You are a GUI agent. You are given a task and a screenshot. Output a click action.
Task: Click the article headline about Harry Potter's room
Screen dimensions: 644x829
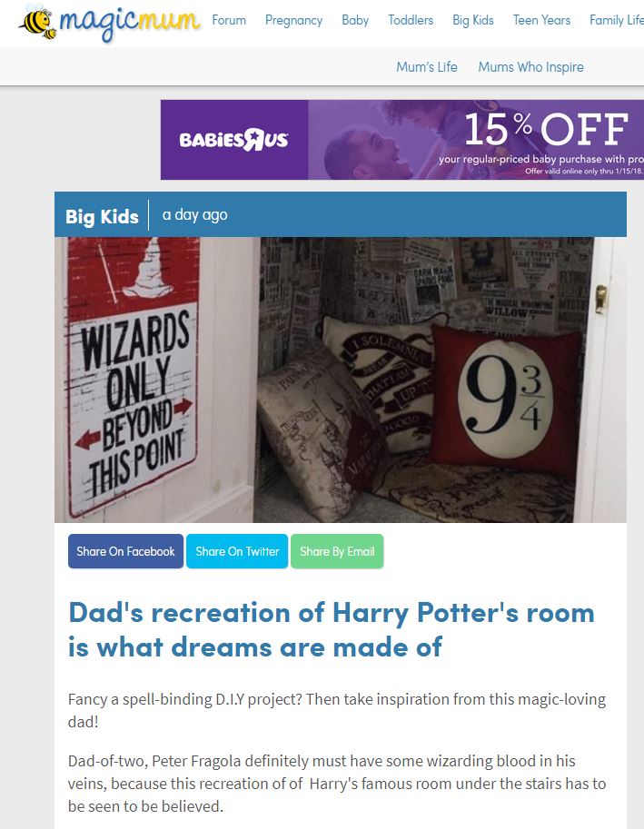(x=332, y=629)
